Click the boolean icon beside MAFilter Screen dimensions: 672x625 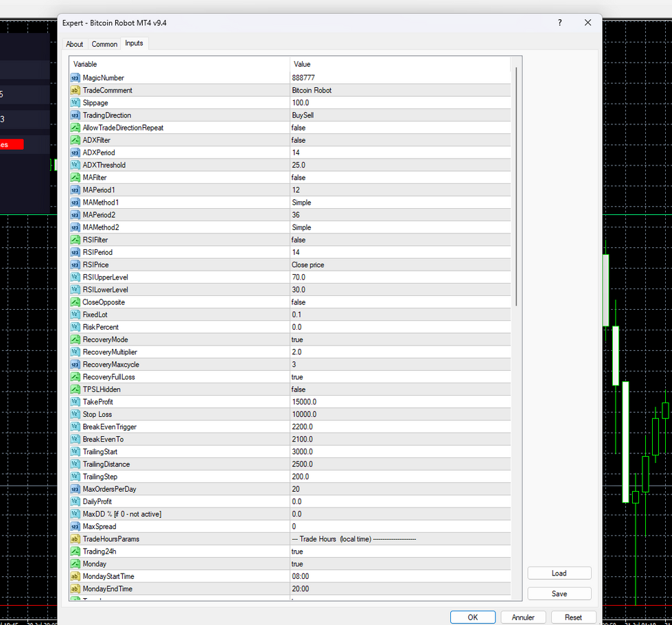pyautogui.click(x=75, y=178)
